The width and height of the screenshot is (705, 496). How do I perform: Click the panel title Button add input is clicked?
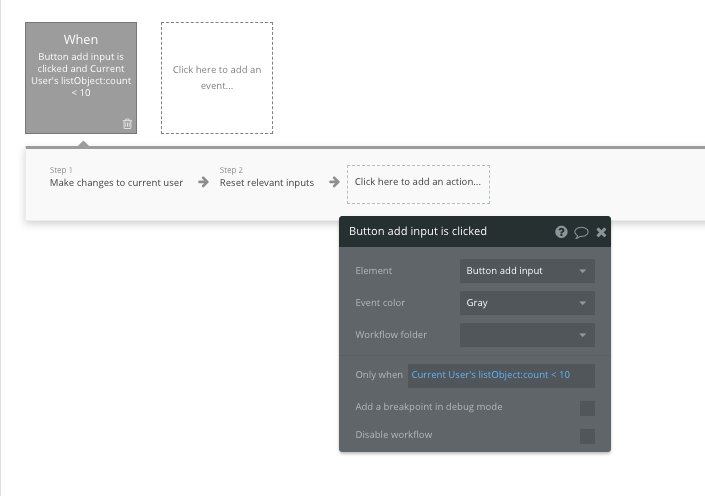pyautogui.click(x=418, y=231)
